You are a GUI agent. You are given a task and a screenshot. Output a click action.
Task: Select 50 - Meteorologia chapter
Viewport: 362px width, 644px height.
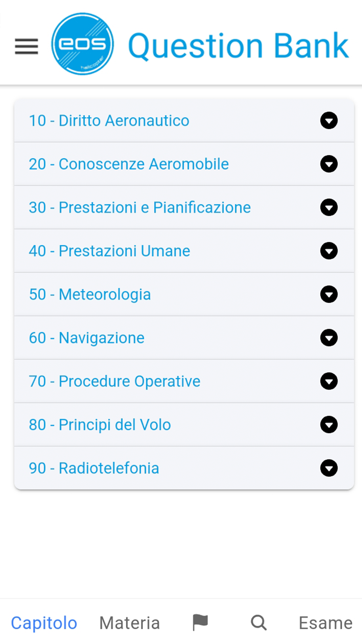tap(184, 294)
